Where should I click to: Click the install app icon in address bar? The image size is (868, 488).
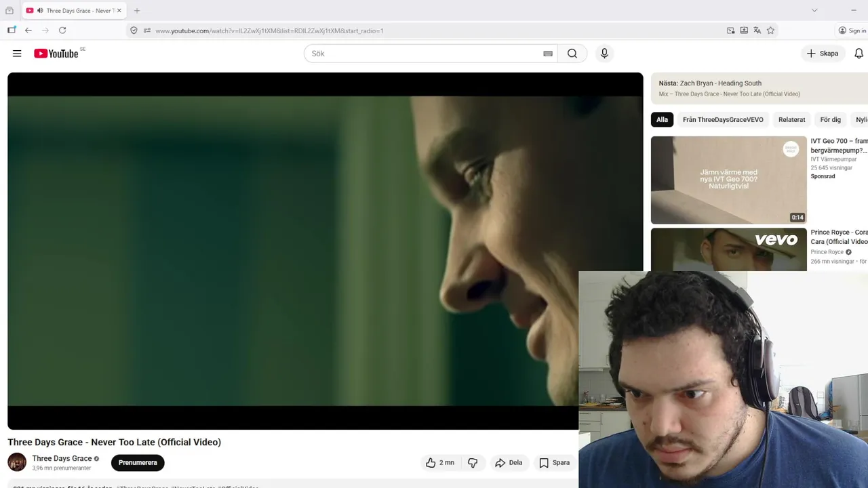pos(744,30)
